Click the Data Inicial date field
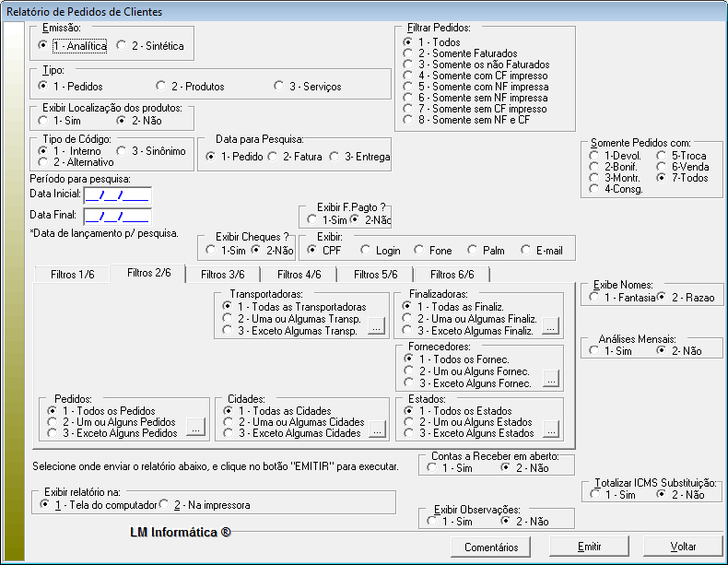Viewport: 728px width, 565px height. [117, 194]
